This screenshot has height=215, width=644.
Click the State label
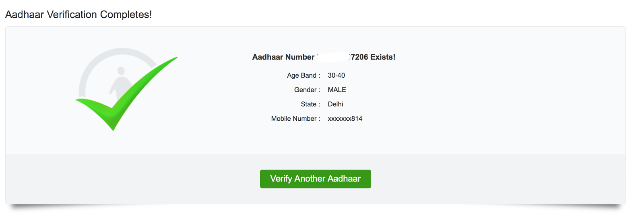click(310, 104)
